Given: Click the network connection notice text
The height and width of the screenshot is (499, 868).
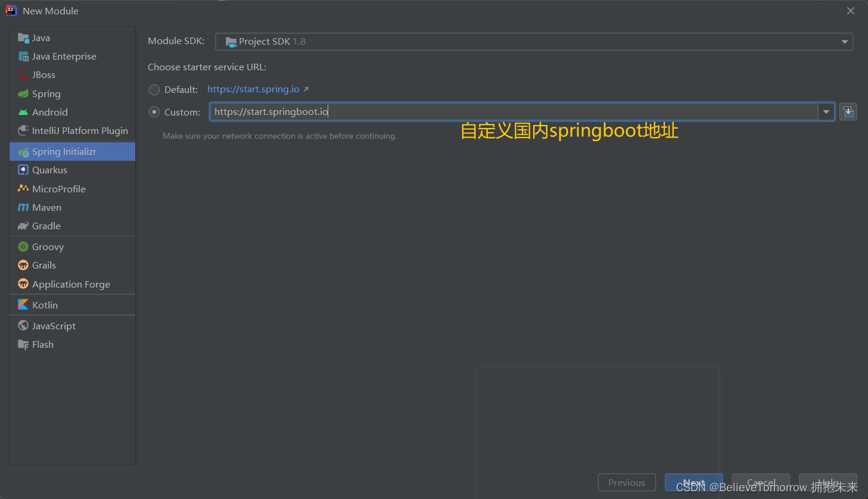Looking at the screenshot, I should [280, 136].
